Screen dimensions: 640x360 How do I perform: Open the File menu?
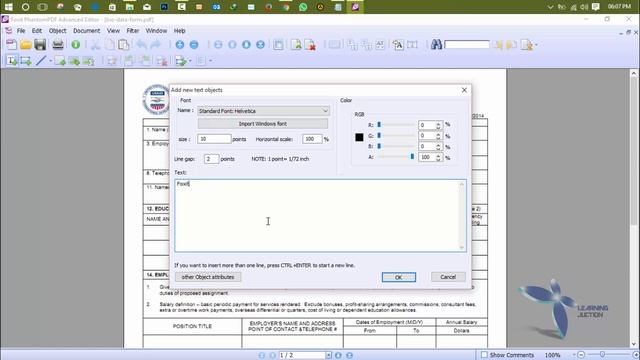pyautogui.click(x=21, y=31)
